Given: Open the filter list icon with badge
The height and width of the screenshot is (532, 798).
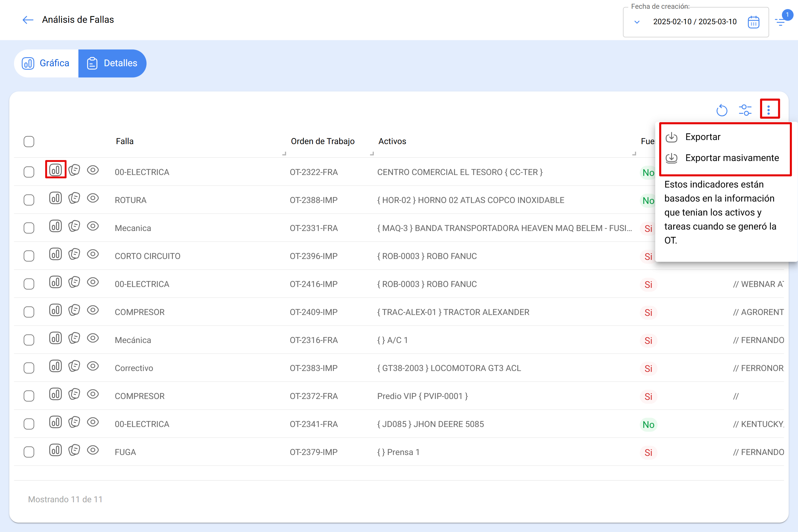Looking at the screenshot, I should point(780,22).
